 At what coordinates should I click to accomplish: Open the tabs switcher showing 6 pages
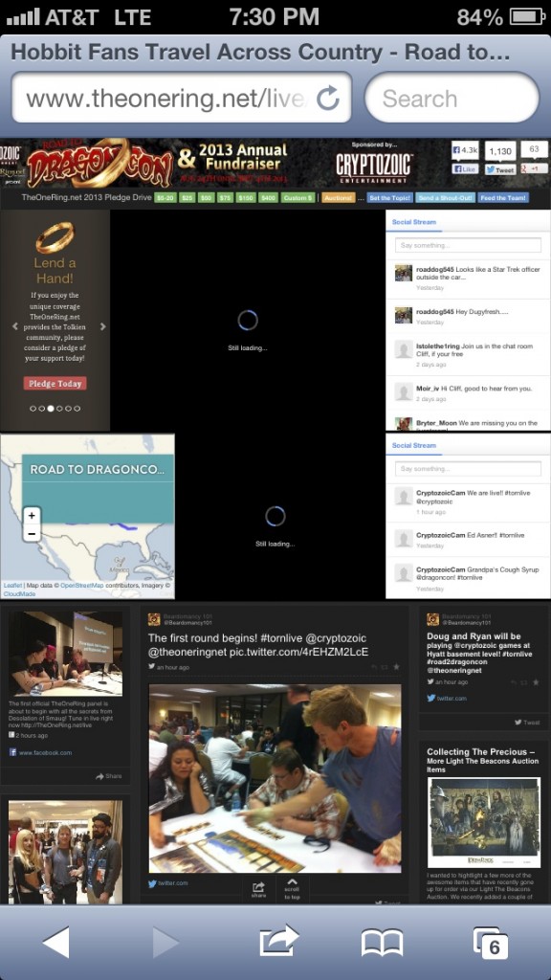[x=491, y=943]
